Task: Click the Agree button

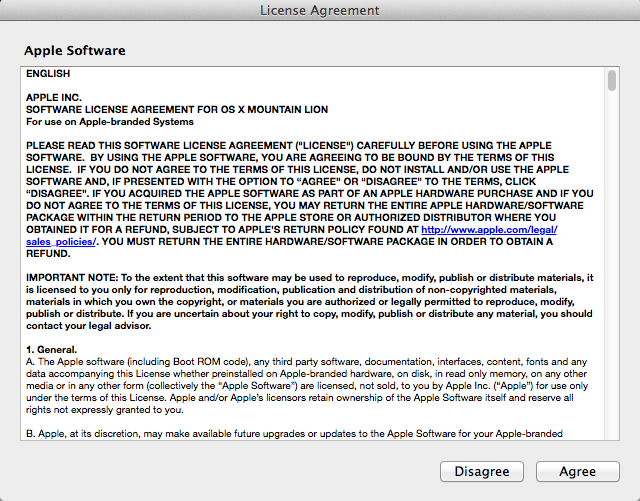Action: tap(578, 472)
